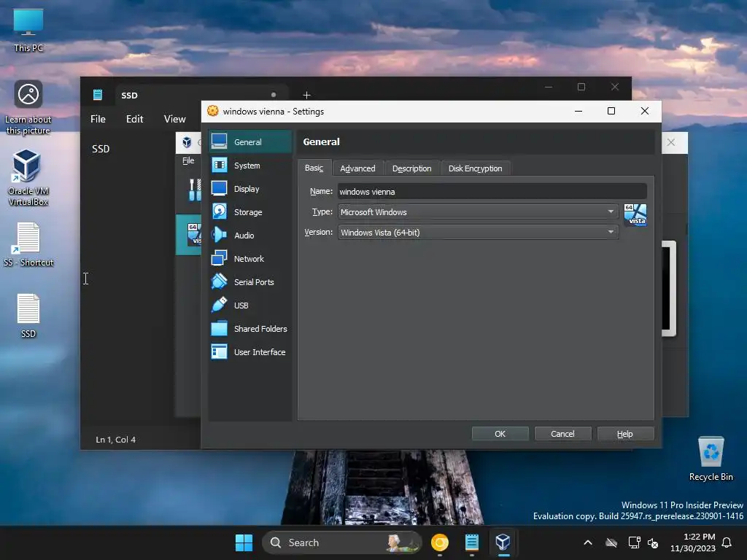Open the notification bell in taskbar
747x560 pixels.
point(727,542)
